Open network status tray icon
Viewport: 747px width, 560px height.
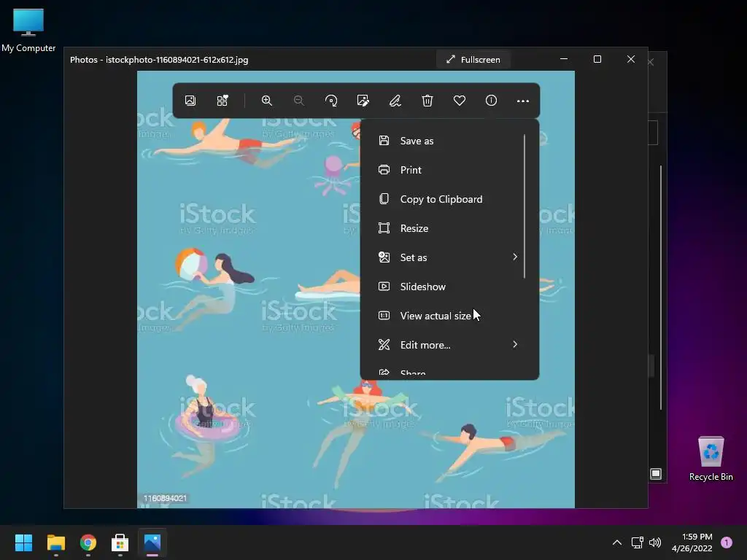point(637,542)
